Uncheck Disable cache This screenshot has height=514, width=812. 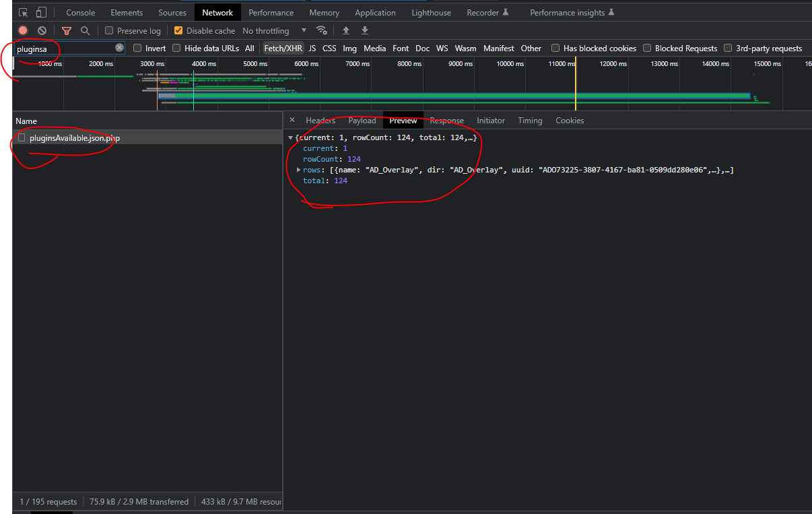[178, 30]
